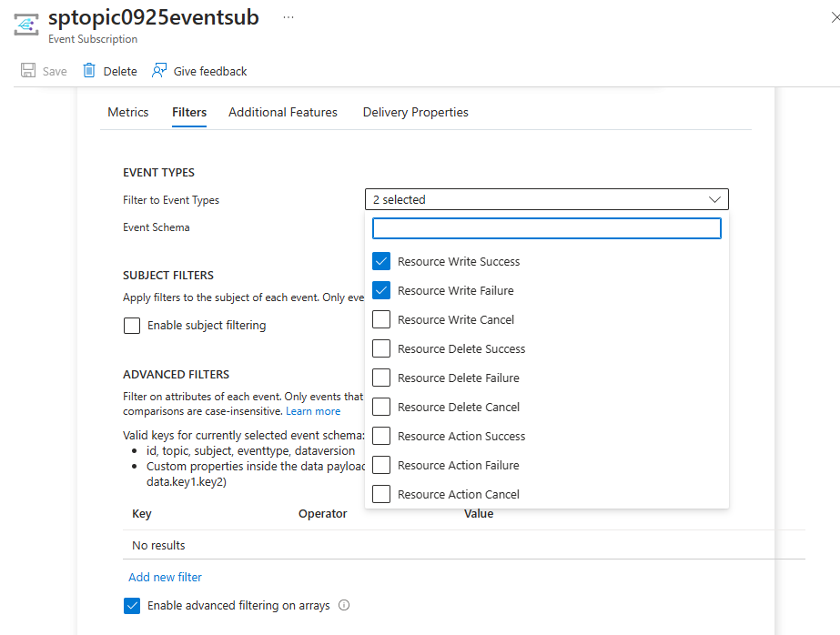Open the ellipsis more options menu
The image size is (840, 635).
click(288, 17)
